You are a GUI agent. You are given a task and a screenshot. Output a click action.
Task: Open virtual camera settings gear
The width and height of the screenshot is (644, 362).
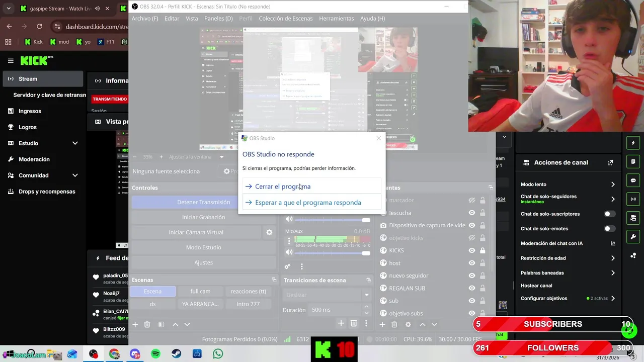tap(269, 232)
